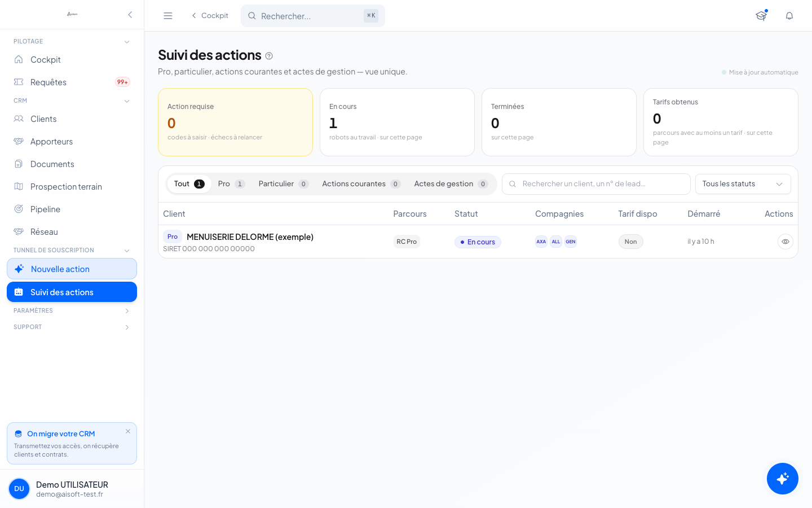Open the graduation cap tutorial icon
The height and width of the screenshot is (508, 812).
tap(761, 16)
